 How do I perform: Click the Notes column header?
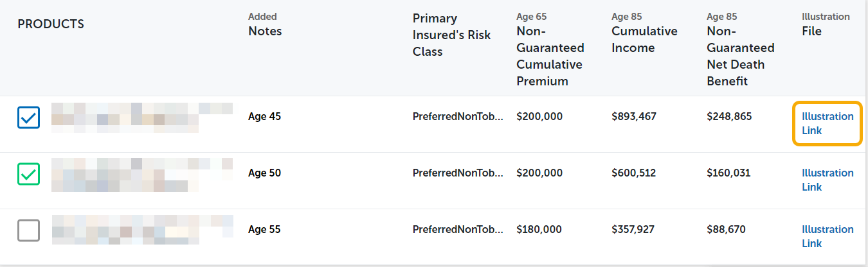pos(265,31)
